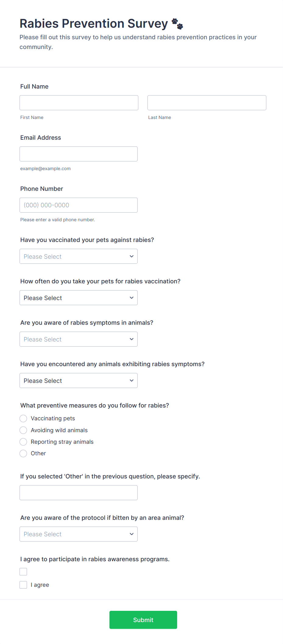The height and width of the screenshot is (644, 283).
Task: Select the Vaccinating pets radio option
Action: pos(23,418)
